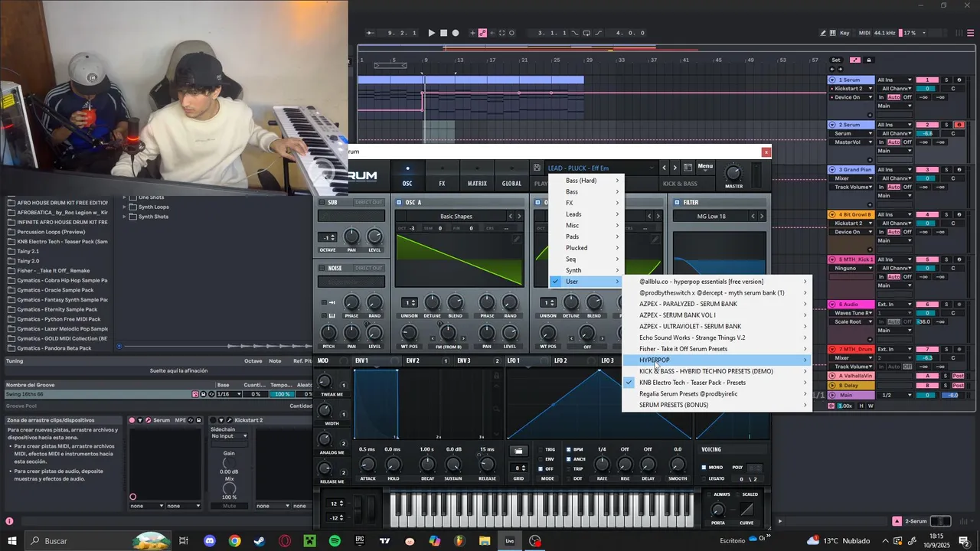Open AZPEX - PARALYZED - SERUM BANK folder

pyautogui.click(x=717, y=304)
